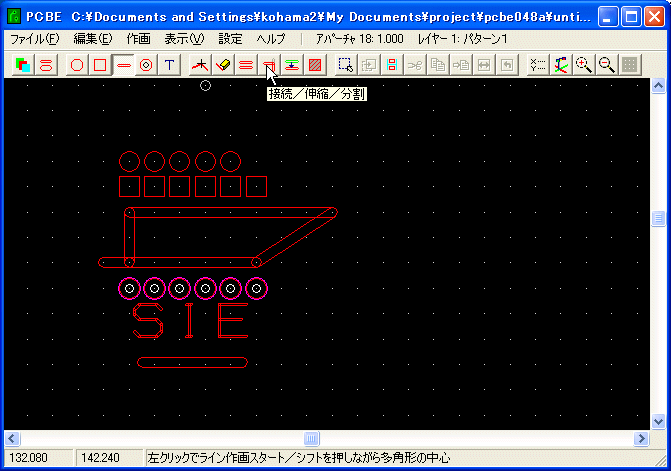Select the hatched fill polygon tool
671x471 pixels.
point(315,65)
